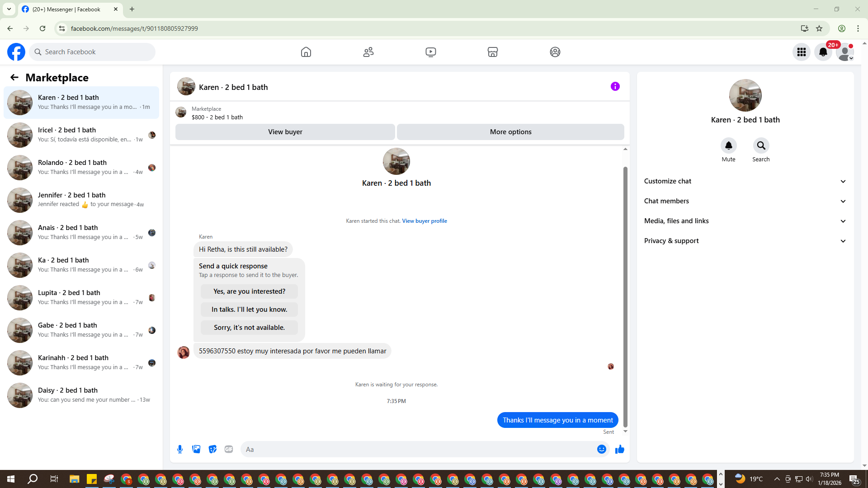Open the emoji picker in message box
The image size is (868, 488).
click(601, 449)
